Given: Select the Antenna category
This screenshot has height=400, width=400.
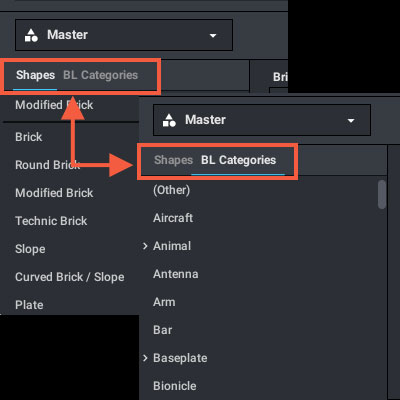Looking at the screenshot, I should (x=176, y=274).
